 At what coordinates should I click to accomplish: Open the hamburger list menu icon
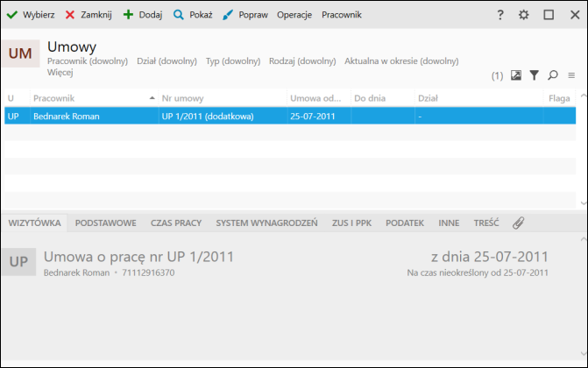[x=571, y=75]
